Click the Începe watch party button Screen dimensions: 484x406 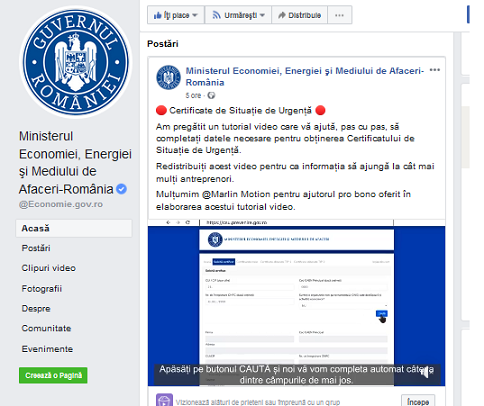point(418,402)
